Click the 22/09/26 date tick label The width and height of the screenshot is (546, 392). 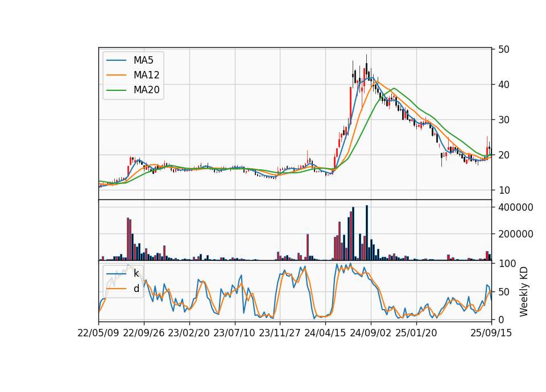click(x=144, y=333)
